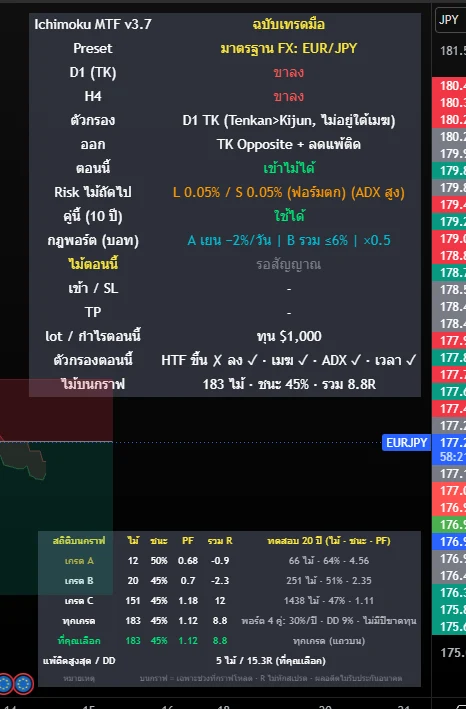Click the "TK Opposite + ลดแพ้ติด" value
466x709 pixels.
point(288,144)
